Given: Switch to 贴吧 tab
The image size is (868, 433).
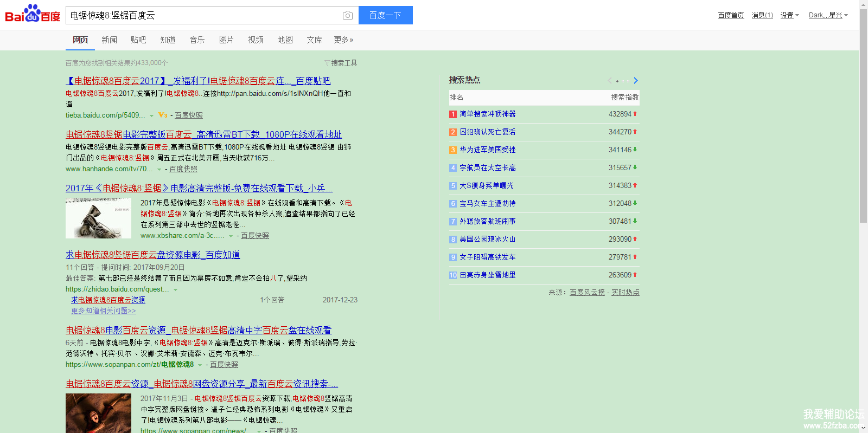Looking at the screenshot, I should click(x=138, y=40).
